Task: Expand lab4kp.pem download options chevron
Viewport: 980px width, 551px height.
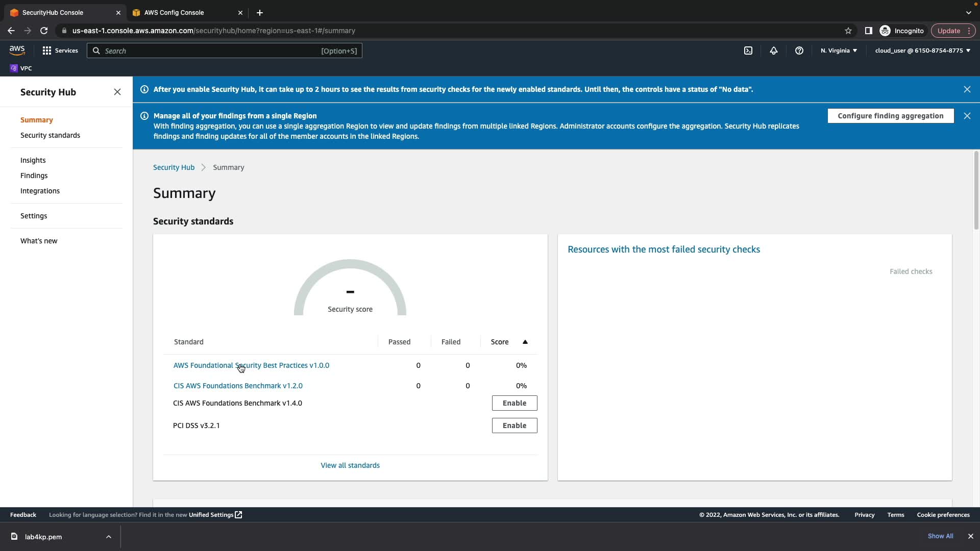Action: [x=108, y=537]
